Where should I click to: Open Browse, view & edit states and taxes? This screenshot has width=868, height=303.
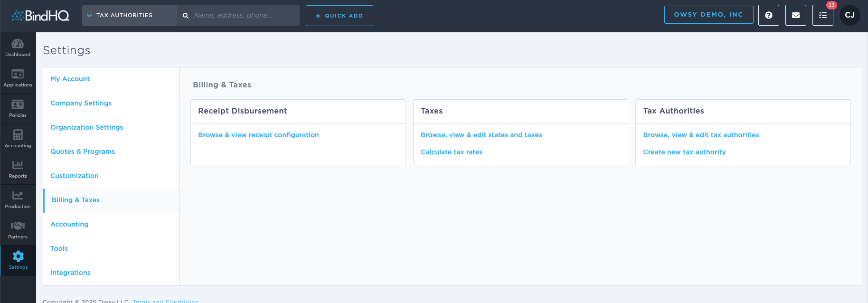(481, 135)
